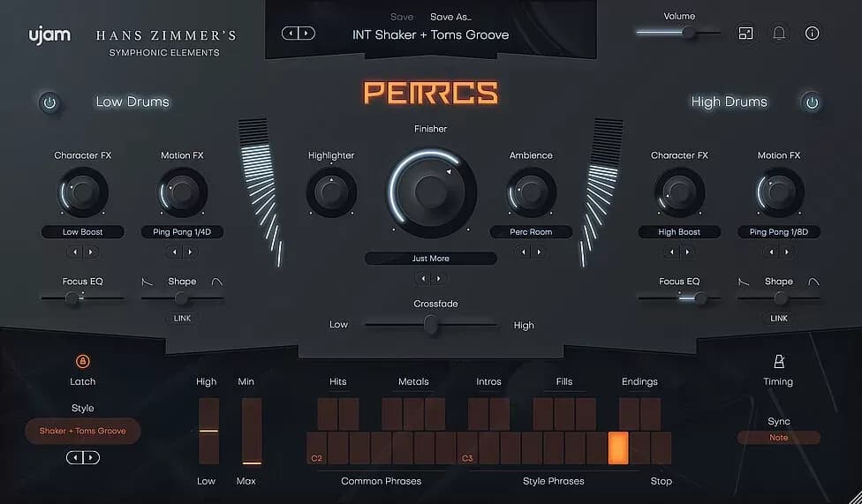Adjust Low Drums Focus EQ slider
Screen dimensions: 862x504
click(82, 298)
